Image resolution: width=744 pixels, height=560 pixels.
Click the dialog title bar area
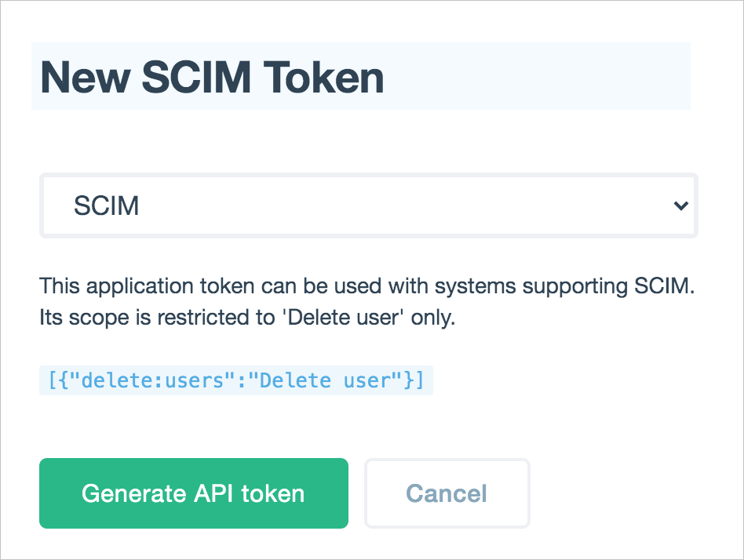point(361,76)
